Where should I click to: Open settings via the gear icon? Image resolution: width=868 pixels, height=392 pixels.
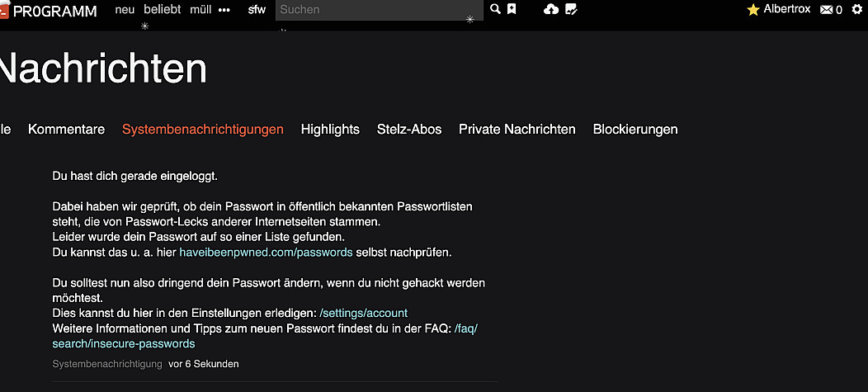(x=856, y=9)
